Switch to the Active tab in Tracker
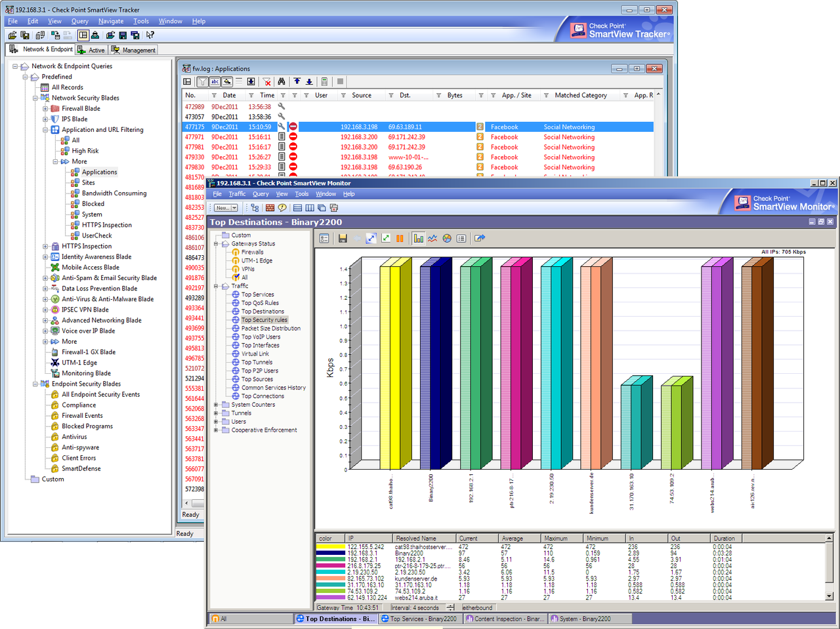 coord(91,50)
